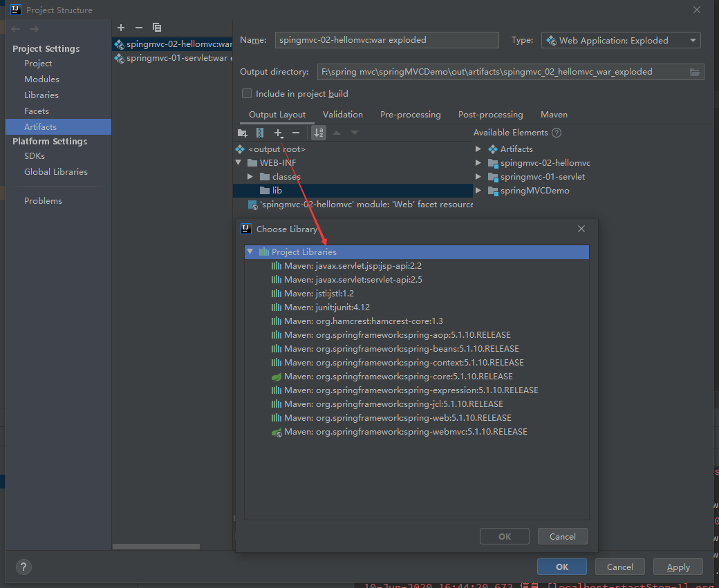Open Global Libraries settings

click(x=55, y=172)
